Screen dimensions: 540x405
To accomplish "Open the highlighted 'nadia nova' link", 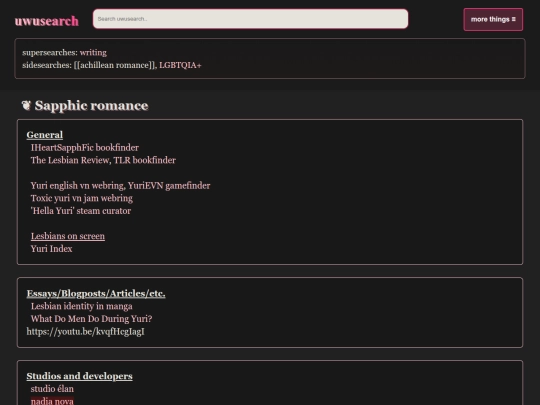I will click(x=52, y=401).
